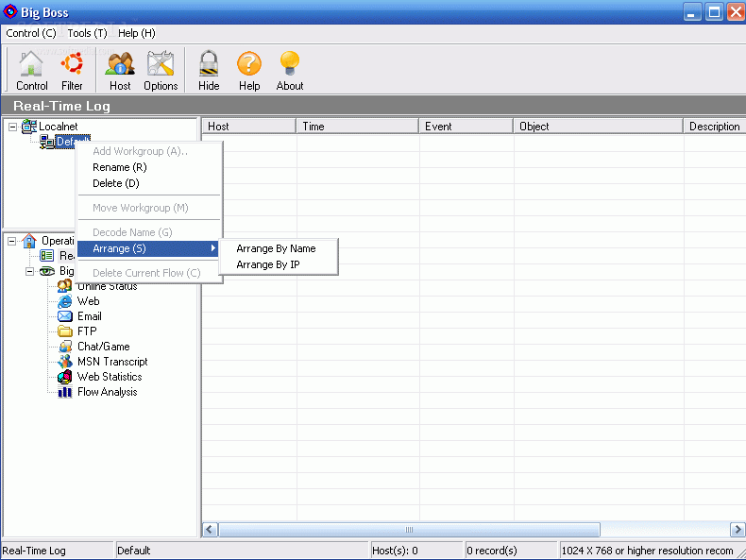Open the Help (H) menu
Screen dimensions: 746x560
coord(137,33)
